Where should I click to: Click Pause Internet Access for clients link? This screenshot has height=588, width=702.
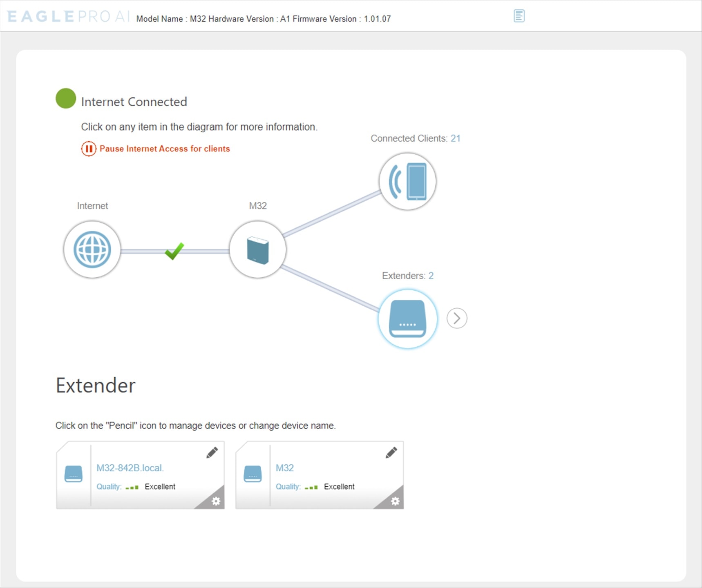click(x=165, y=149)
